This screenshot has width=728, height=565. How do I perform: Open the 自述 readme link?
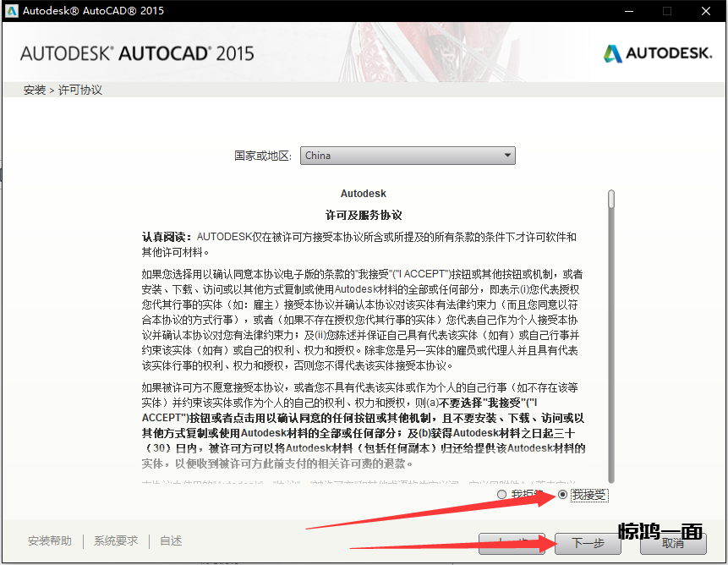click(171, 541)
